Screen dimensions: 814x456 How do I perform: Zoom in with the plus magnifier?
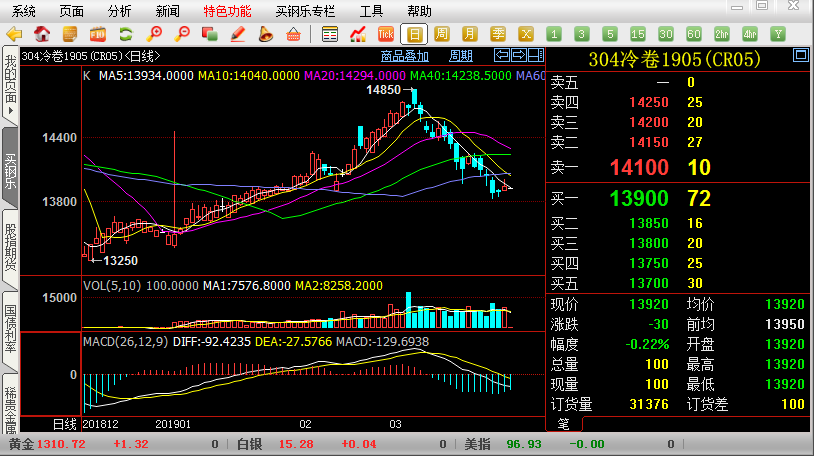point(154,34)
